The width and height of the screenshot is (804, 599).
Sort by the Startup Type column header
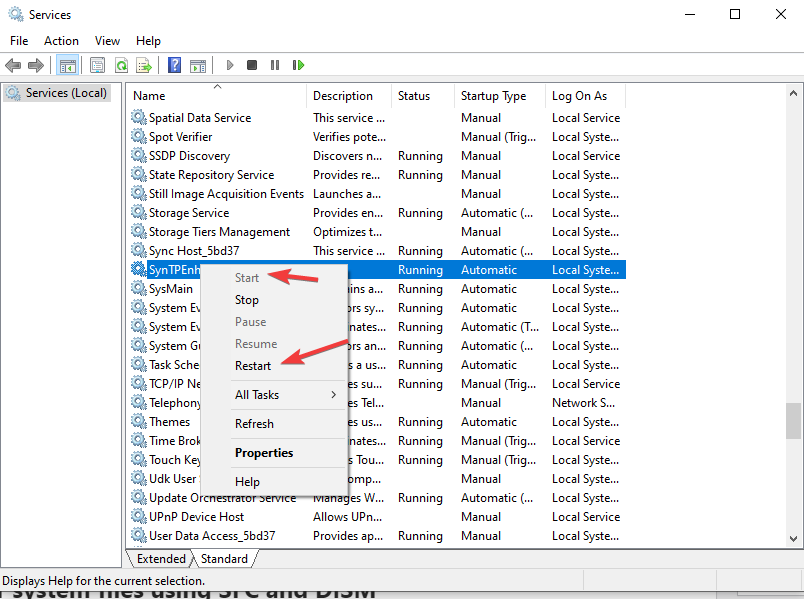coord(500,96)
